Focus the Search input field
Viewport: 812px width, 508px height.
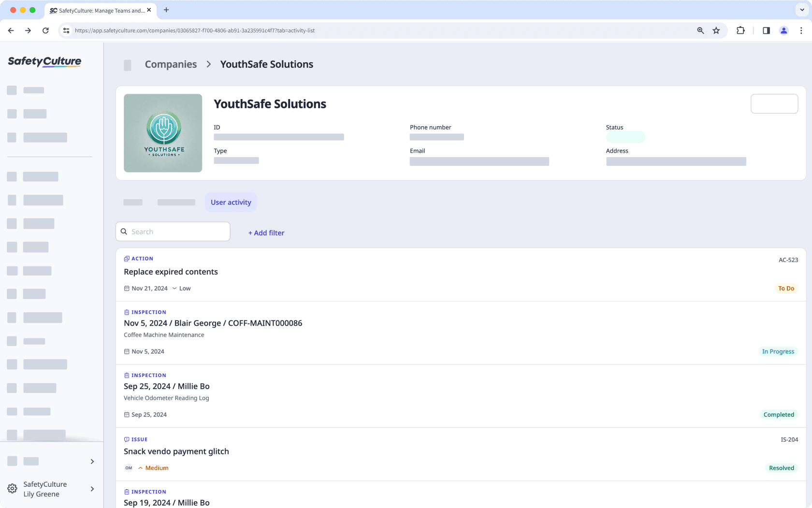point(173,232)
